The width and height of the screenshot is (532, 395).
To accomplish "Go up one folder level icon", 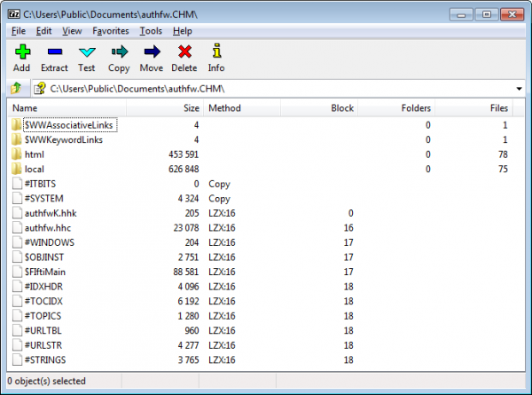I will click(x=16, y=88).
